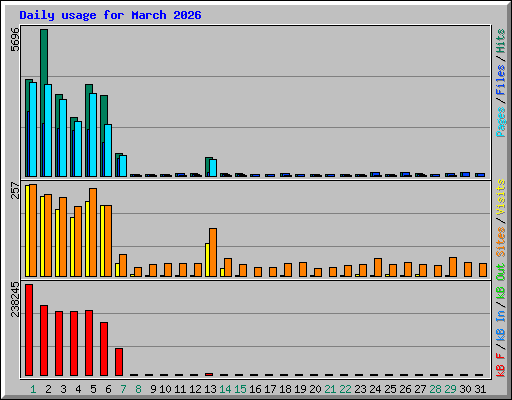Click day label 16 on the x-axis
This screenshot has height=400, width=512.
255,389
